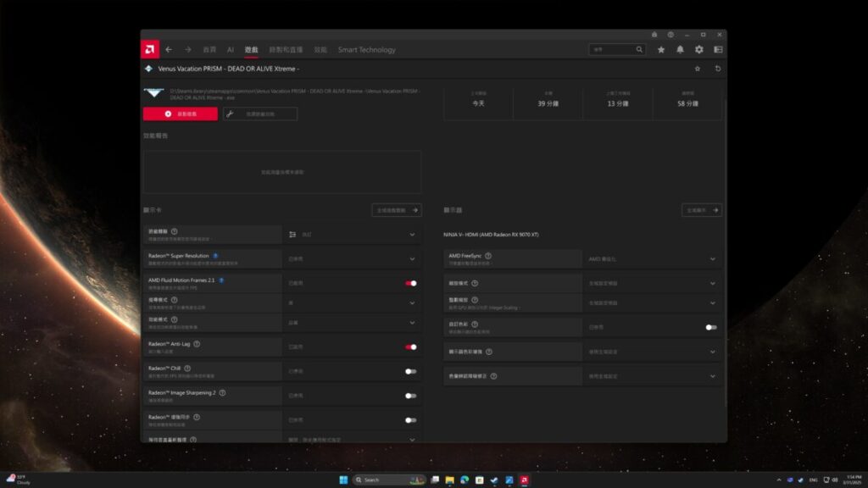Show help for Radeon Anti-Lag
Screen dimensions: 868x488
[x=197, y=344]
